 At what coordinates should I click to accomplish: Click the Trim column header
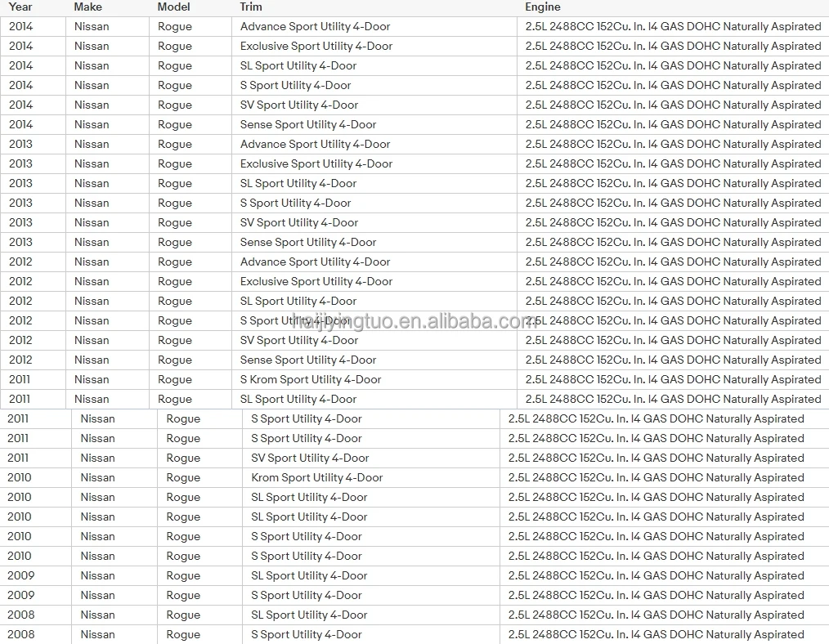point(251,7)
